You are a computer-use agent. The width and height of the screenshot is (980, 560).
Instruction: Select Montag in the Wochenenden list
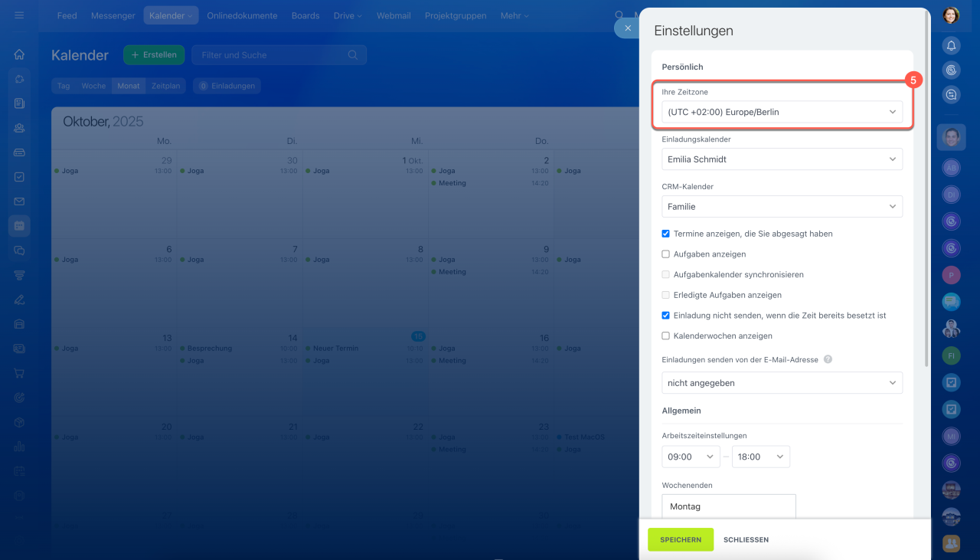click(728, 506)
